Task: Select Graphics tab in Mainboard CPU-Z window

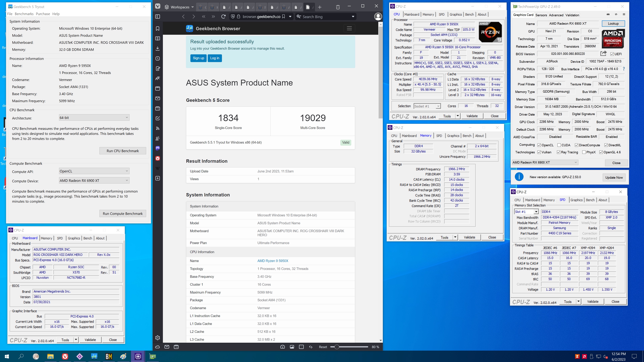Action: pyautogui.click(x=74, y=238)
